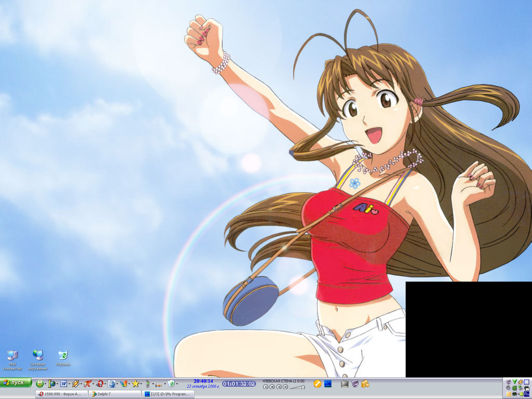Select the Мой компьютер desktop icon
This screenshot has width=532, height=399.
point(12,355)
